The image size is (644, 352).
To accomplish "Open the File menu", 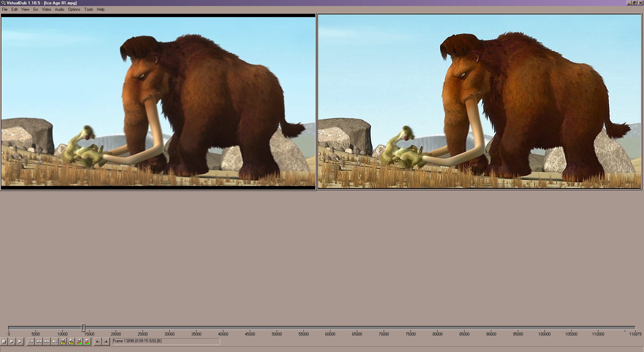I will tap(5, 9).
